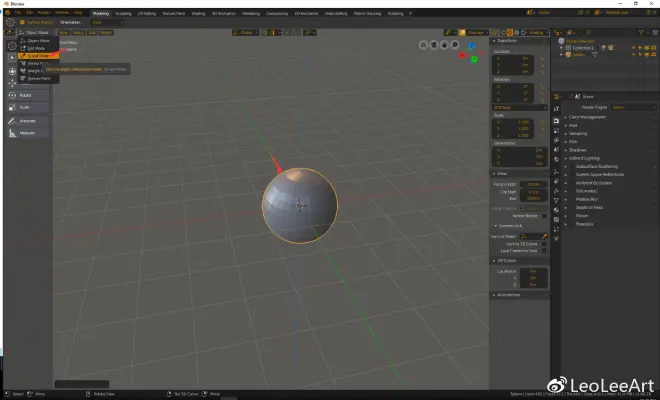This screenshot has height=400, width=660.
Task: Enable the Render Border checkbox
Action: click(x=544, y=216)
